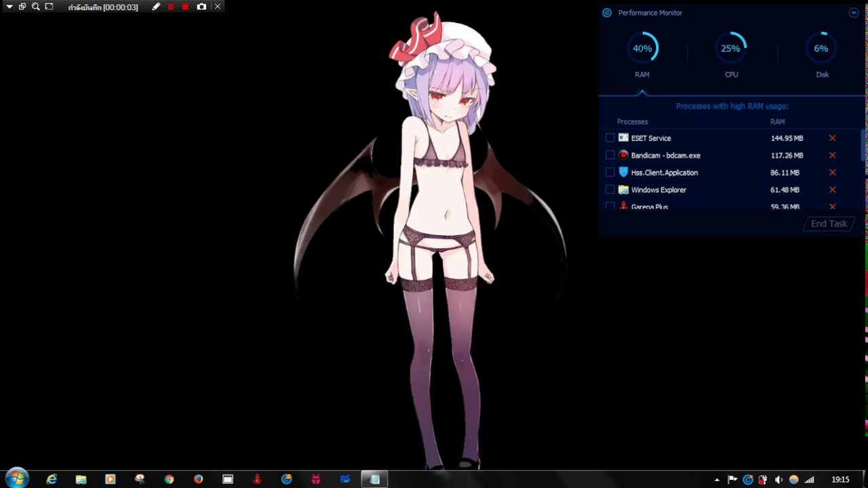End Hss.Client.Application with its red X
868x488 pixels.
[832, 173]
